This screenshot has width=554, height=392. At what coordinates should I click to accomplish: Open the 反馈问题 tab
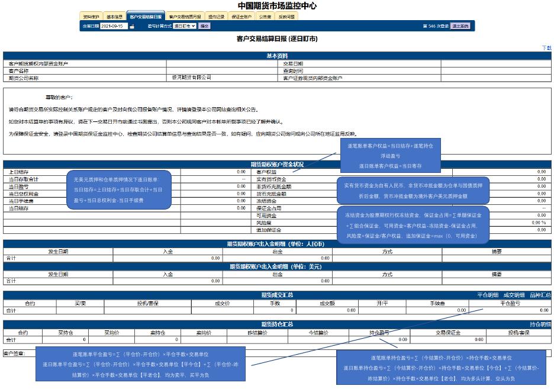(x=286, y=17)
